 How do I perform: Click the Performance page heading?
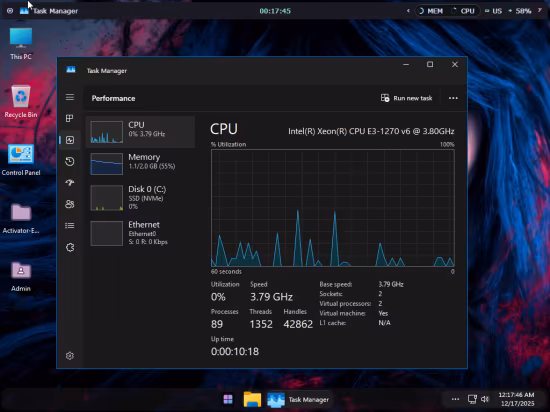point(113,98)
